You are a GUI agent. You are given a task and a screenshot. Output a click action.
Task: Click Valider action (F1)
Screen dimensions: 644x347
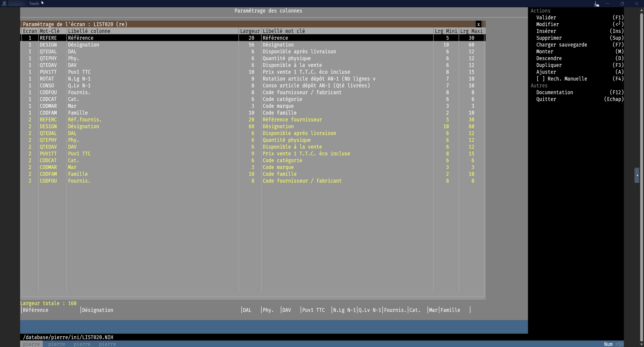[546, 18]
